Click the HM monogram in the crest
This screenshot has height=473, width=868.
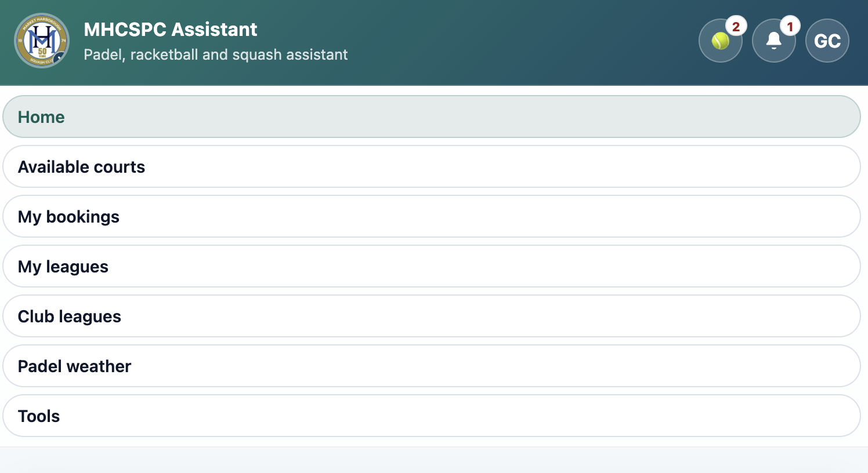pyautogui.click(x=42, y=38)
